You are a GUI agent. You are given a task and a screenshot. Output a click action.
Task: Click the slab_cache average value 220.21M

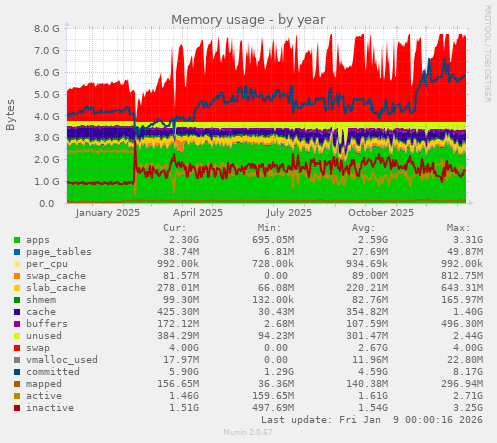pos(367,288)
